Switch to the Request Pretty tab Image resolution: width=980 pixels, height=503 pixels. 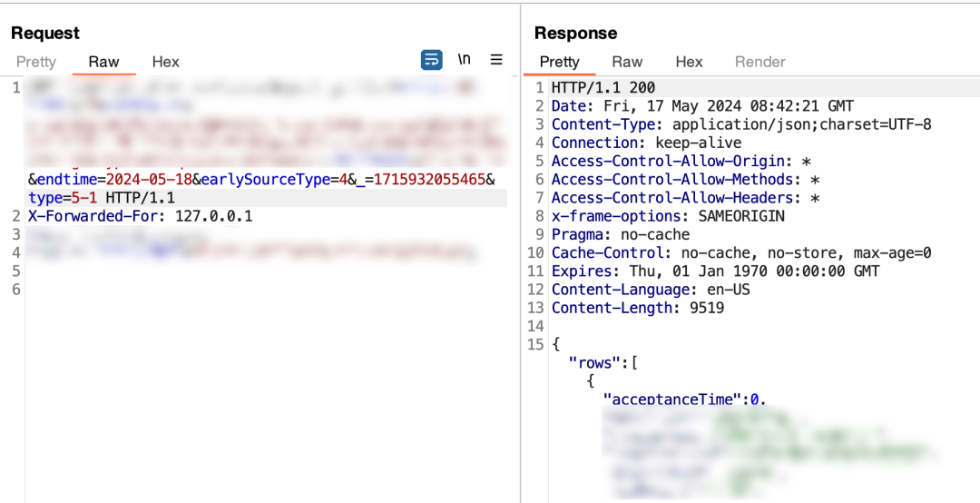coord(36,62)
